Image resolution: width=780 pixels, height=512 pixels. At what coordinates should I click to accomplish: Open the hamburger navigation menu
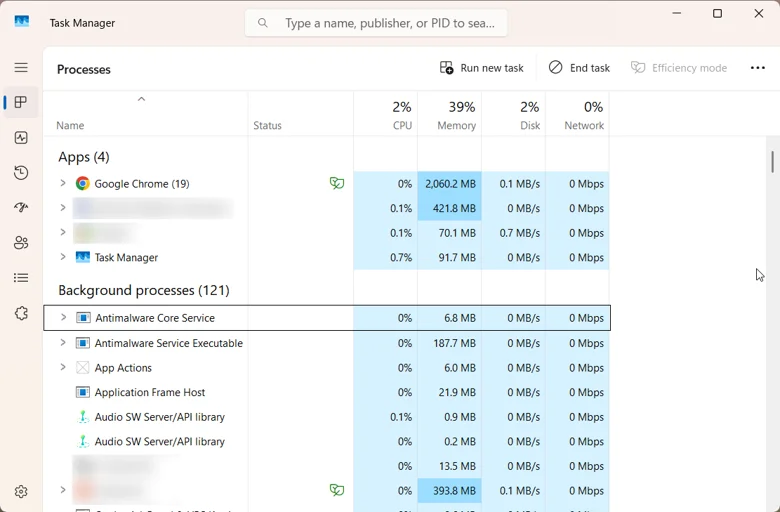(x=21, y=67)
